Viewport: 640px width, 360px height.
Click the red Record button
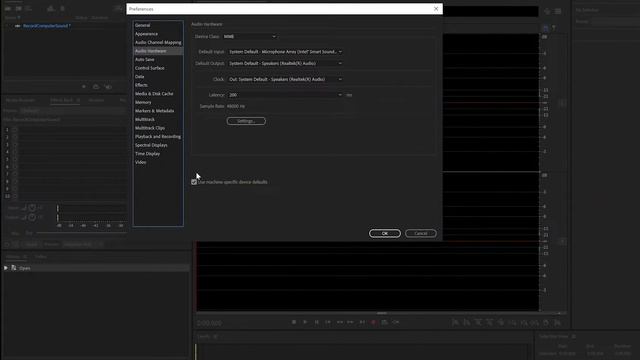click(x=373, y=322)
